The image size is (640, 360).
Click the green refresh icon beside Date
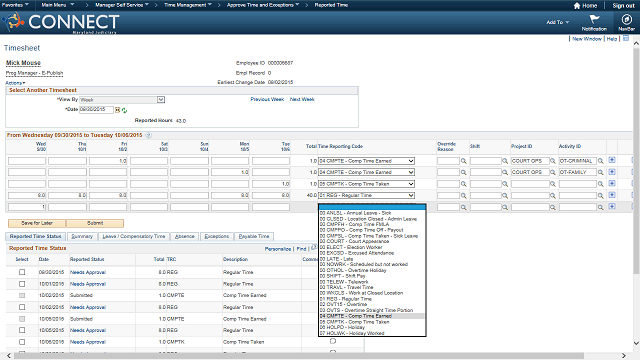[x=124, y=110]
